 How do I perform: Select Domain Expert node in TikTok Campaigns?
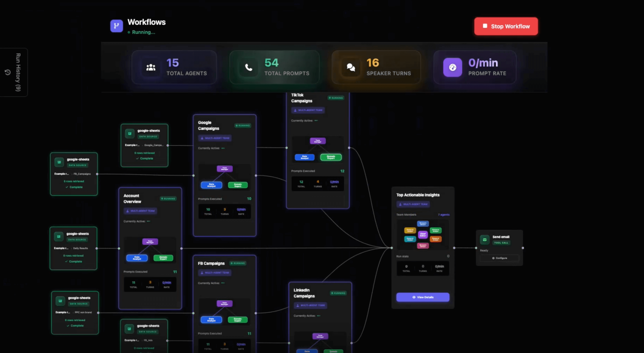(x=331, y=157)
